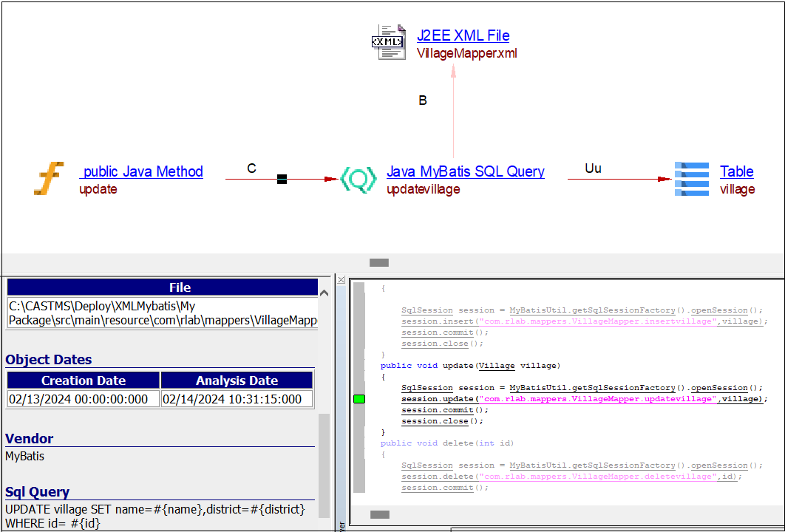This screenshot has height=532, width=785.
Task: Click the diagram horizontal scrollbar thumb
Action: [379, 262]
